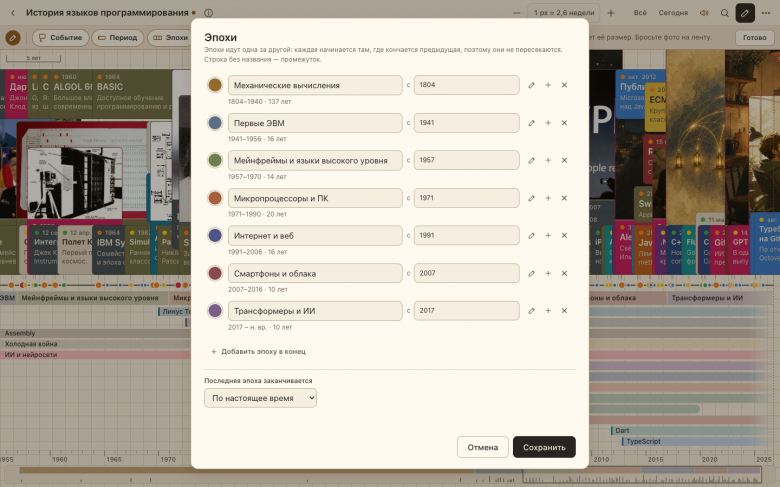Edit the Механические вычисления era pencil icon

[x=531, y=85]
